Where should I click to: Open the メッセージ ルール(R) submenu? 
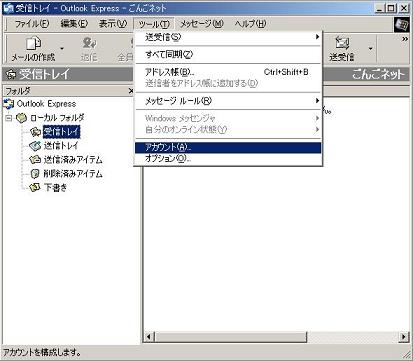click(x=228, y=101)
